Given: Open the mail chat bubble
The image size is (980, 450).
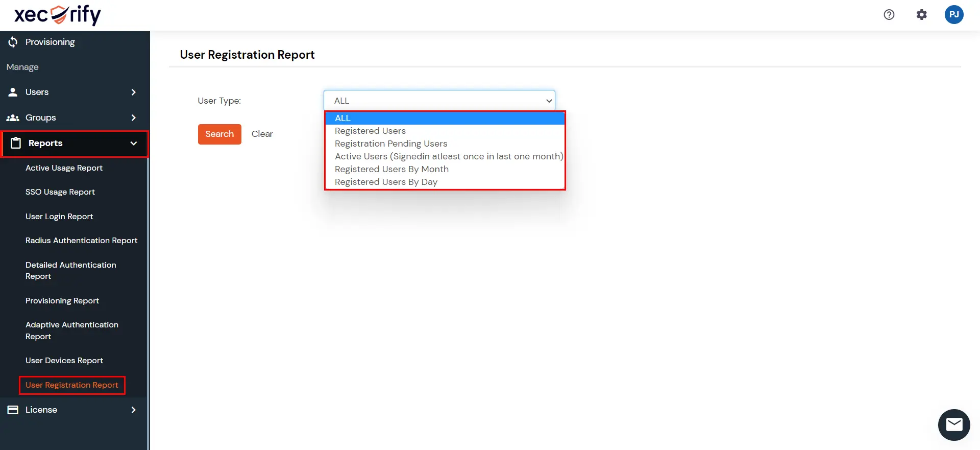Looking at the screenshot, I should click(x=954, y=424).
